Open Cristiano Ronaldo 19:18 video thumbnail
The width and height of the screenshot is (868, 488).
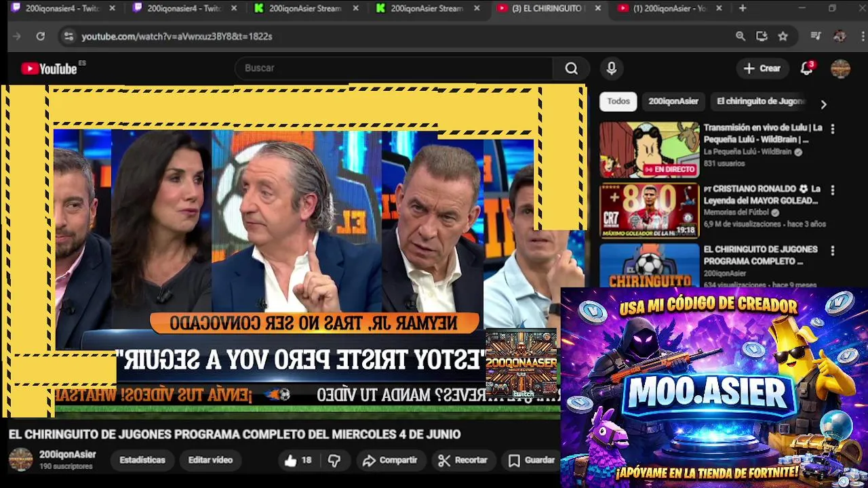(649, 211)
